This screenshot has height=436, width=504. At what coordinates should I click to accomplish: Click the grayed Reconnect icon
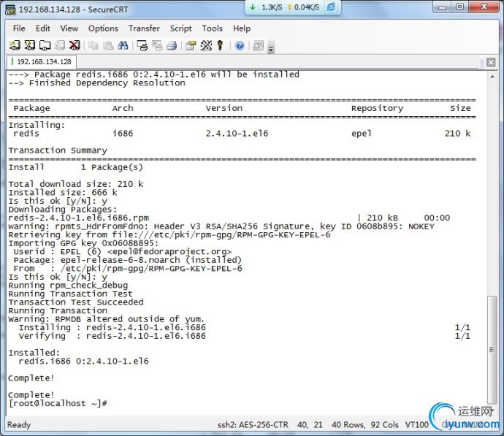tap(60, 45)
